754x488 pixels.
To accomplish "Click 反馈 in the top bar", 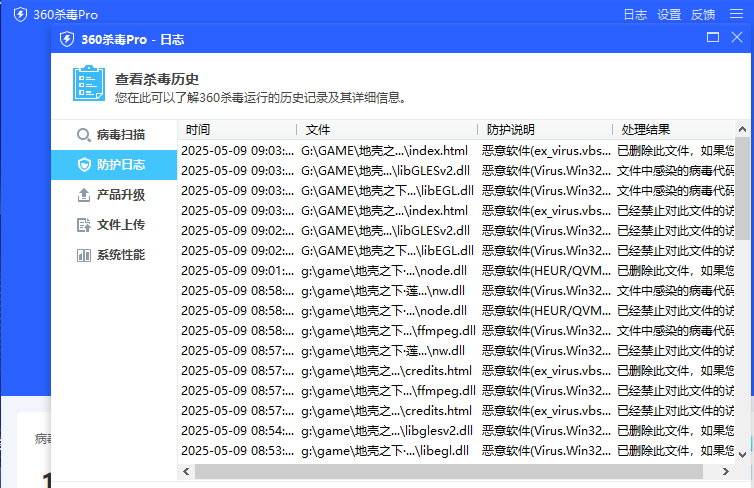I will (703, 14).
